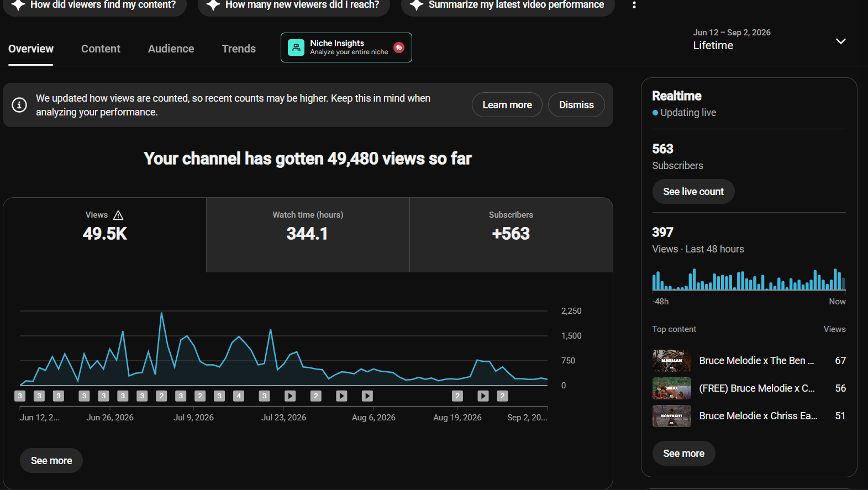Click the How many new viewers suggestion
The width and height of the screenshot is (868, 490).
pyautogui.click(x=294, y=6)
